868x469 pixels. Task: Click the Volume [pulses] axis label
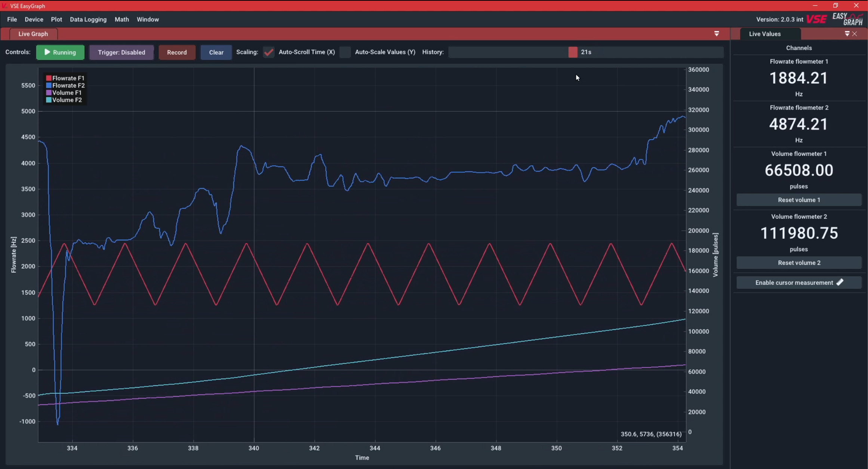pos(715,255)
